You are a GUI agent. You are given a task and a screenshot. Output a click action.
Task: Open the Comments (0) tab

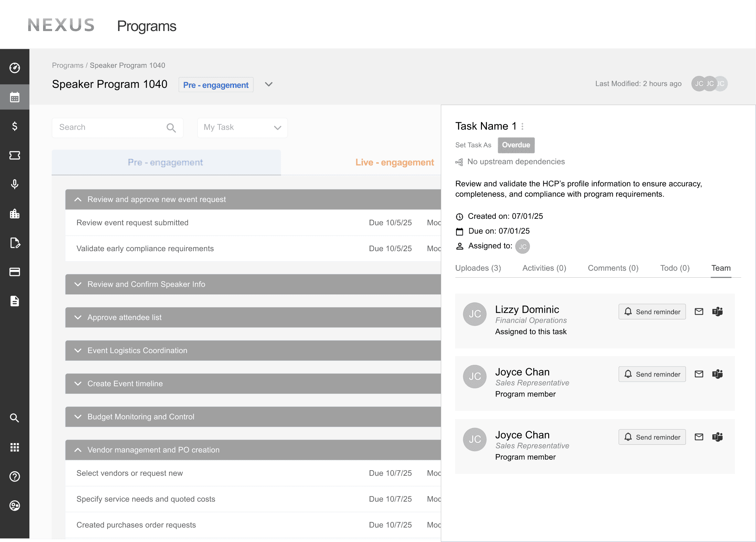613,268
